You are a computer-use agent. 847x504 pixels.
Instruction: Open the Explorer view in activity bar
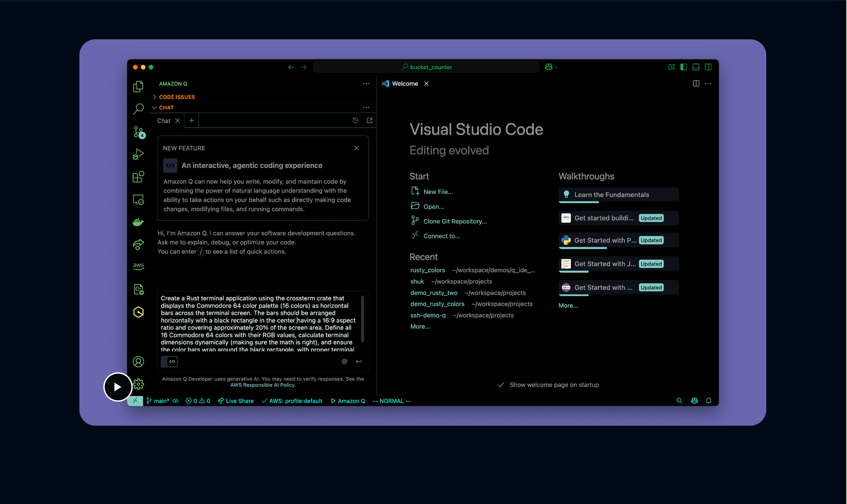pos(138,86)
